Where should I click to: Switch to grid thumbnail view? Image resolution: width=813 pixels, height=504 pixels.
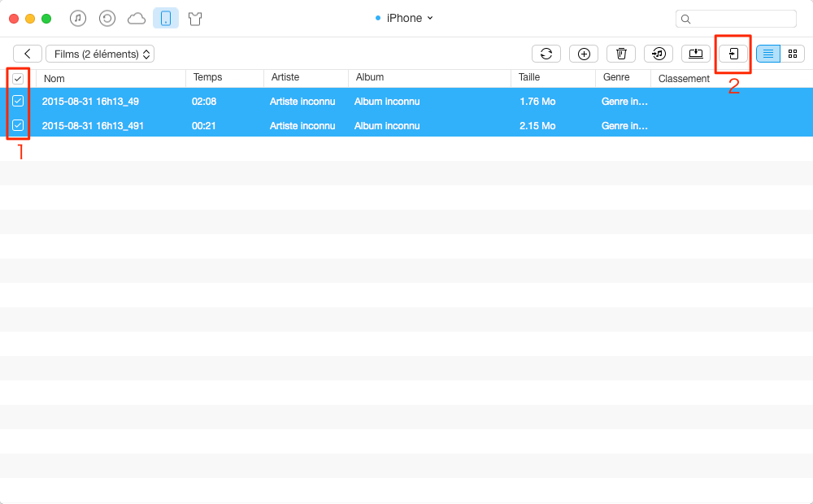tap(792, 54)
